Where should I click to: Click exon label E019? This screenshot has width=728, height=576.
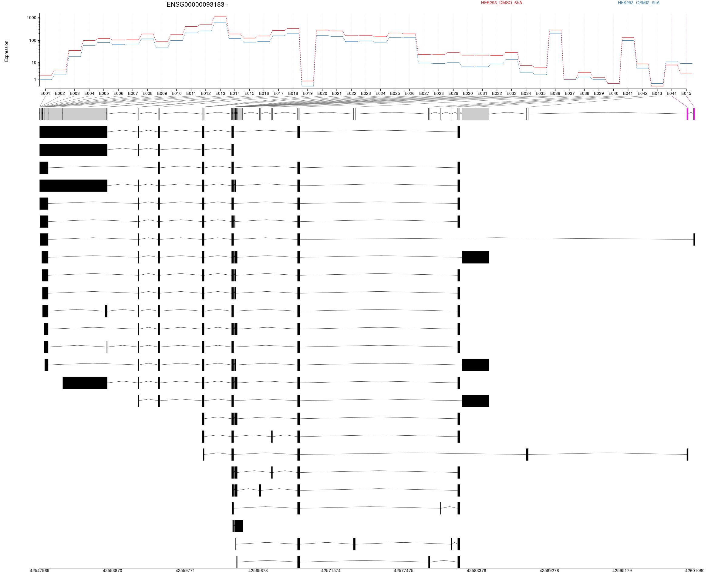[307, 93]
